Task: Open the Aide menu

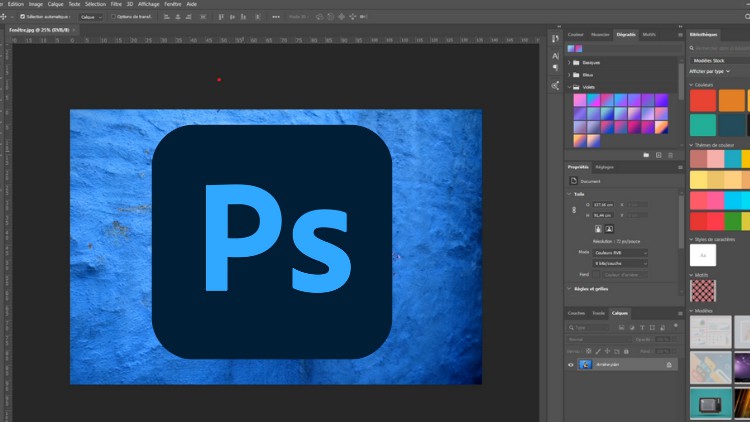Action: coord(191,4)
